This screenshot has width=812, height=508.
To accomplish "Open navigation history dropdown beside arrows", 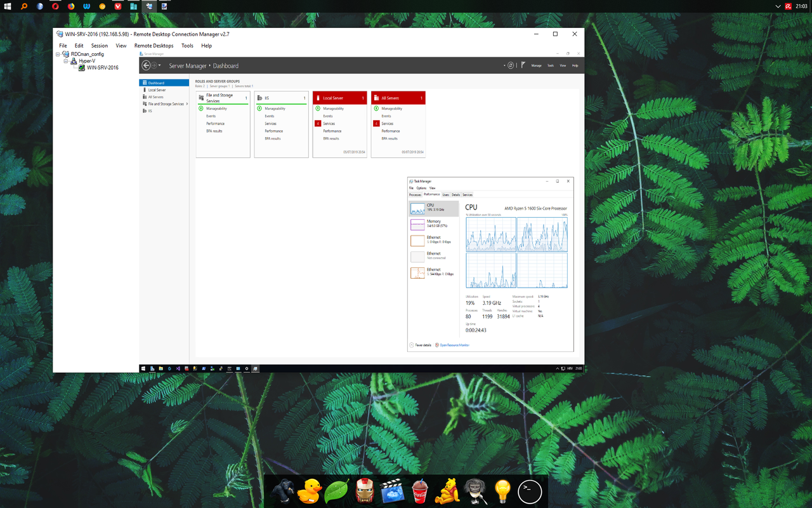I will [159, 65].
